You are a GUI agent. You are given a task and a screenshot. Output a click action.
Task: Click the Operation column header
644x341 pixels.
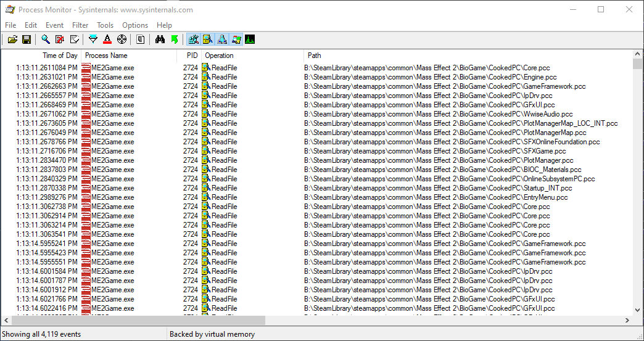pyautogui.click(x=252, y=55)
